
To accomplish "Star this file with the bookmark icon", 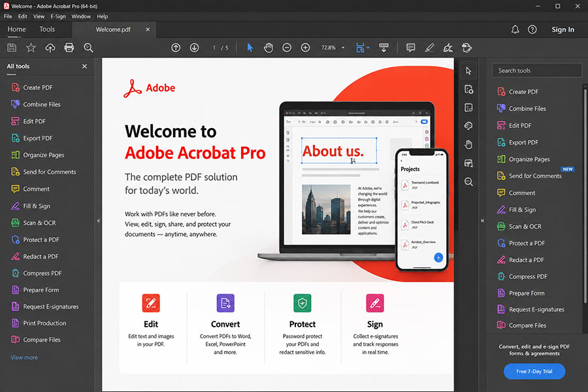I will point(31,48).
